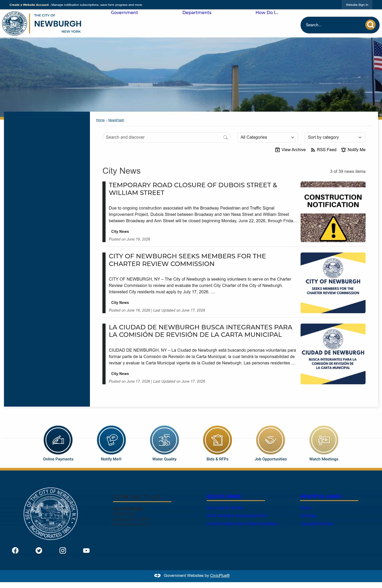
Task: Open Charter Review Commission news headline
Action: pos(187,260)
